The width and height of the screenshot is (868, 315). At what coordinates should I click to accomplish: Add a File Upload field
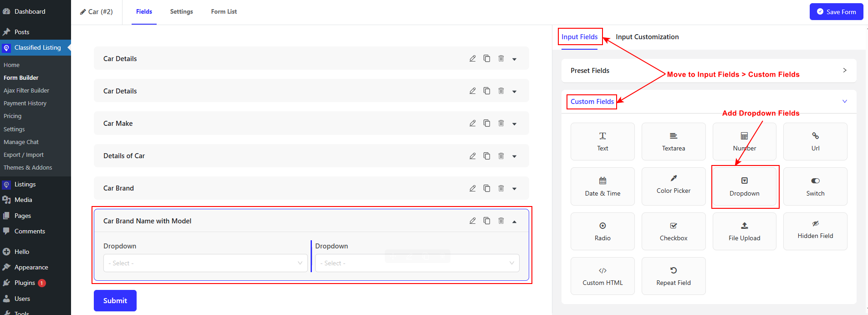[745, 231]
